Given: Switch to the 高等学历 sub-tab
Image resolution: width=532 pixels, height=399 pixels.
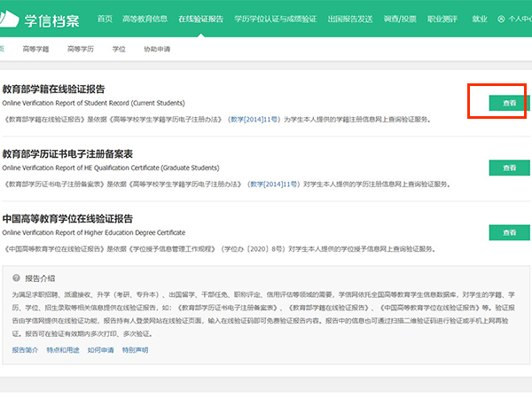Looking at the screenshot, I should click(x=81, y=50).
